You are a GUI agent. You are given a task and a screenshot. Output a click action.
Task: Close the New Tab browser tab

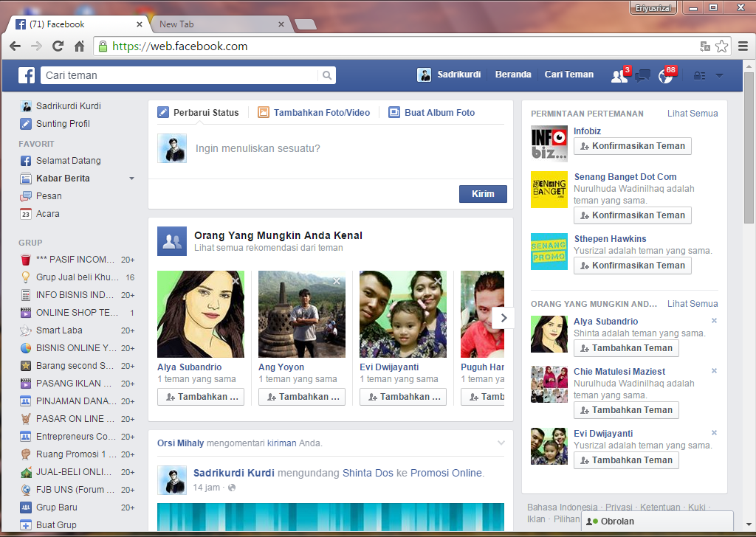pos(281,24)
